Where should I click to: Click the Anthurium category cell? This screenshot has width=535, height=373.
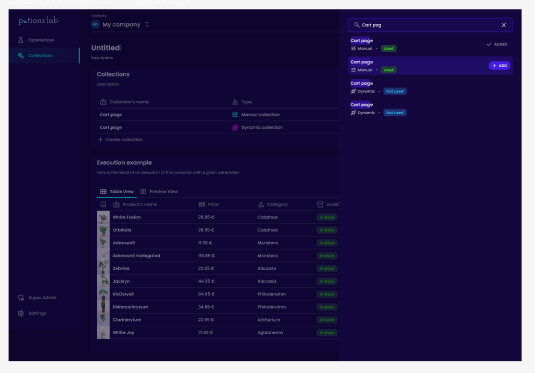pyautogui.click(x=269, y=320)
